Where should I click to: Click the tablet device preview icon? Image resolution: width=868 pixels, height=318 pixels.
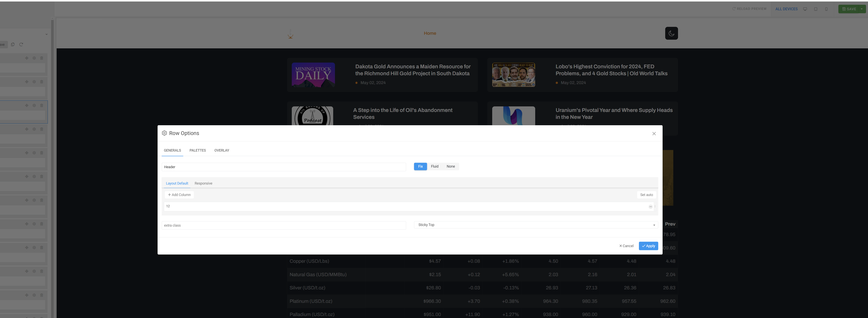(816, 9)
